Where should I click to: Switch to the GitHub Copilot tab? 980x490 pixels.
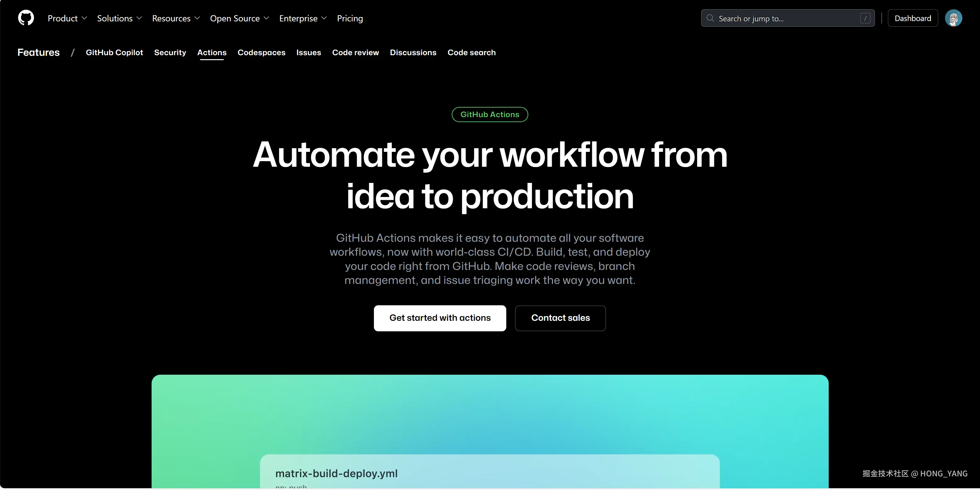pos(114,52)
